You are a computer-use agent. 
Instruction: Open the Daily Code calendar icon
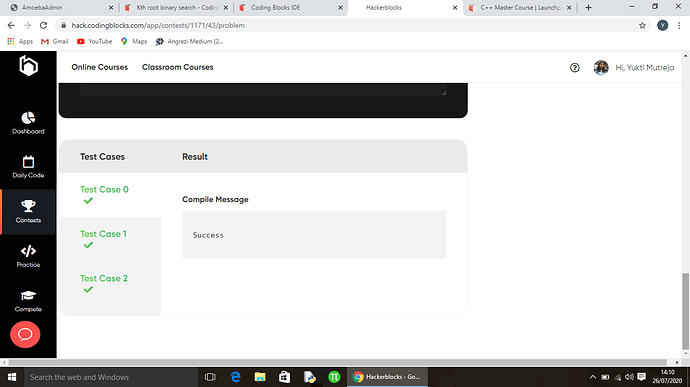(28, 162)
